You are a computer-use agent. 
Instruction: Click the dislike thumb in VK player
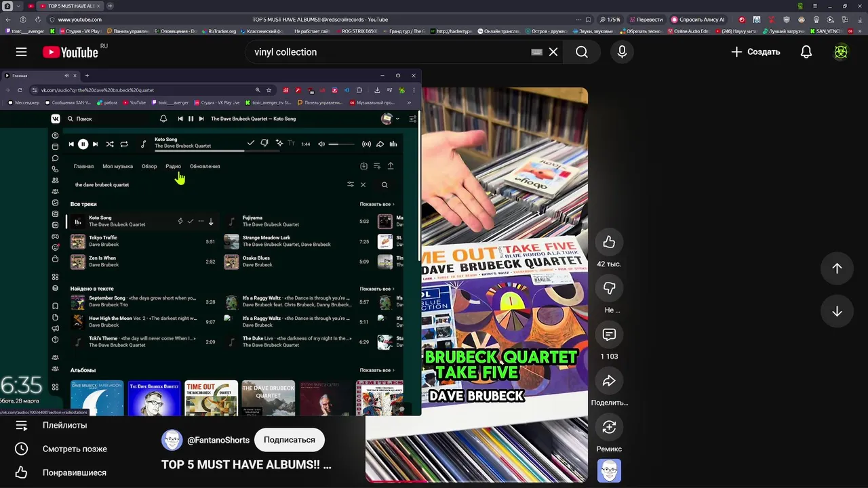point(264,143)
